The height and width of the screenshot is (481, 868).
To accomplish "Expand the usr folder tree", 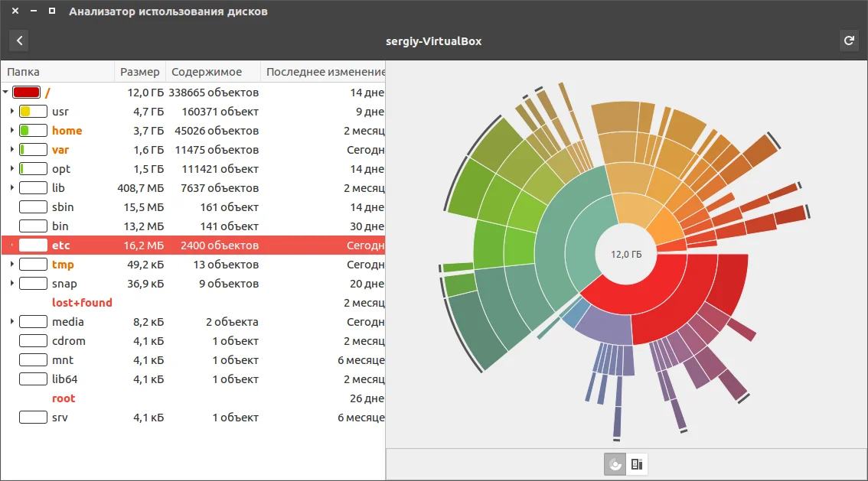I will click(x=12, y=112).
